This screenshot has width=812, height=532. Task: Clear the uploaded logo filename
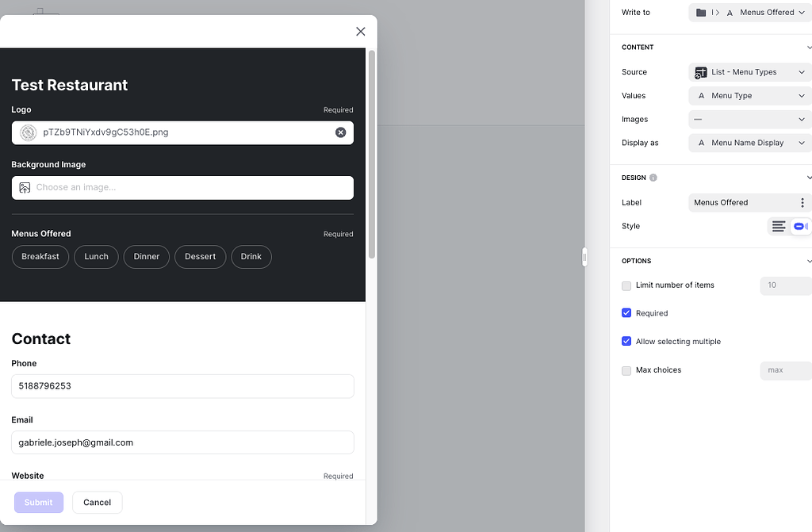point(341,132)
